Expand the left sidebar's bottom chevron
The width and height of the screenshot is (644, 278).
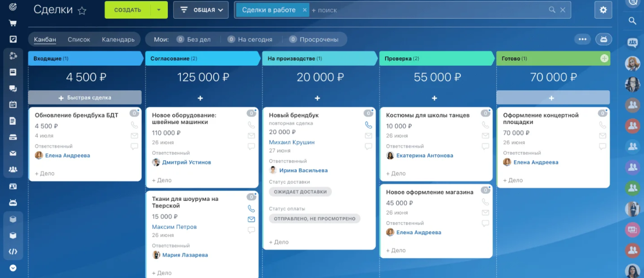13,268
